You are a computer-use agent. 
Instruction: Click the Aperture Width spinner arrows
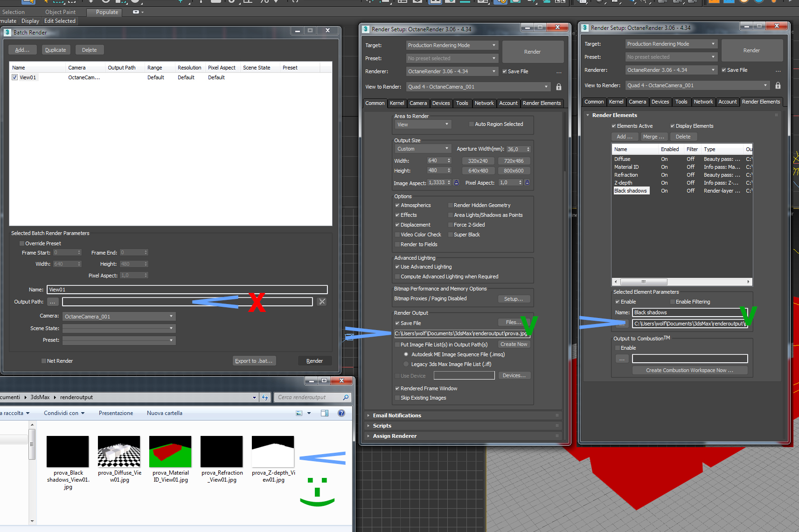[x=528, y=149]
